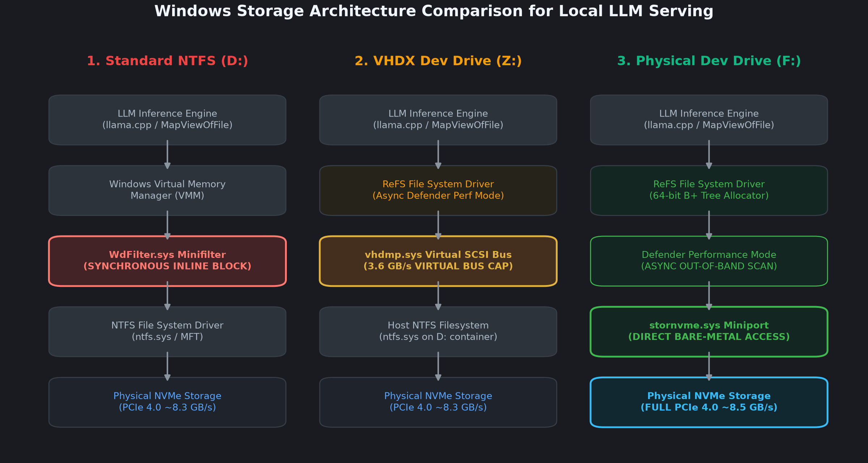Image resolution: width=868 pixels, height=463 pixels.
Task: Click the NTFS File System Driver (ntfs.sys / MFT) box
Action: click(167, 332)
